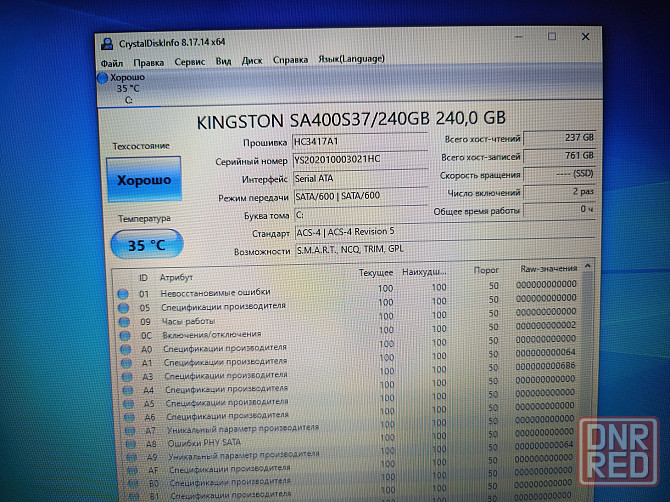Click the Прошивка field HC3417A1
The width and height of the screenshot is (670, 502).
[360, 141]
